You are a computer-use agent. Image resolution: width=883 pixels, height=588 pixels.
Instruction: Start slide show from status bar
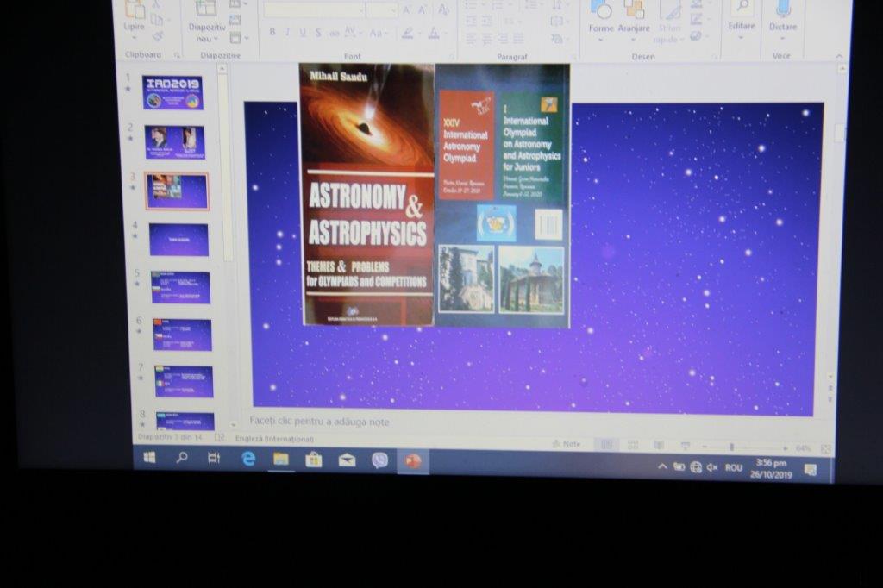click(686, 446)
